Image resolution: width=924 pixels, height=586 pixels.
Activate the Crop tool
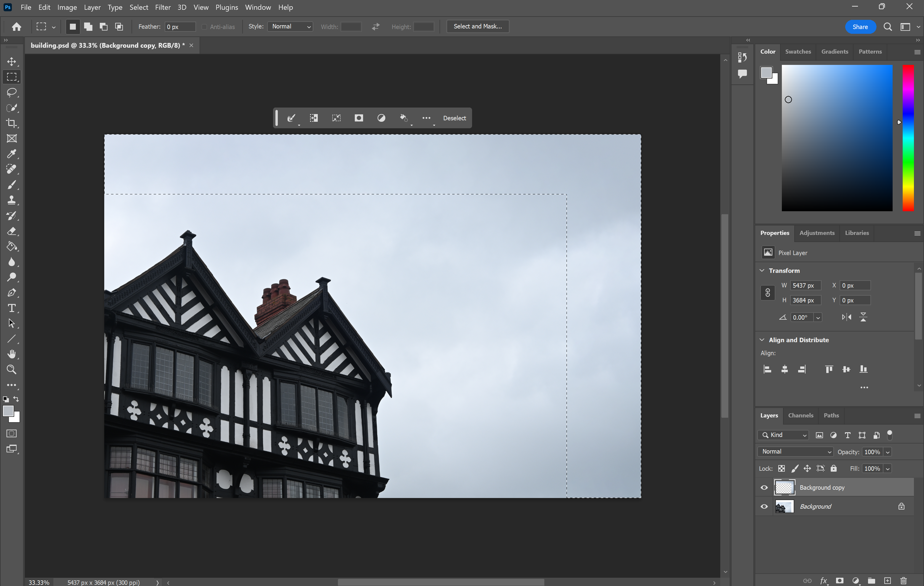pos(12,123)
